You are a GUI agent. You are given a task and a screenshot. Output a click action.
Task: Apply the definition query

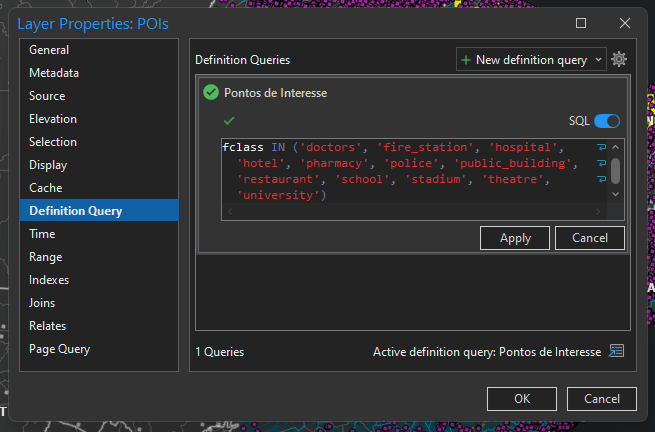tap(515, 238)
